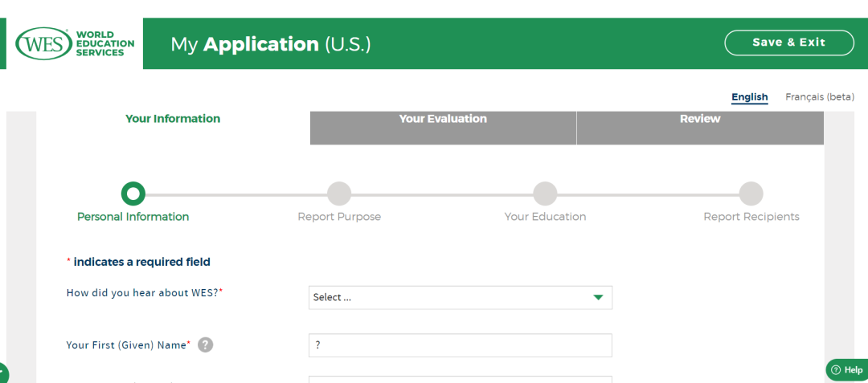This screenshot has width=868, height=383.
Task: Click the green arrow in the Select dropdown
Action: pyautogui.click(x=597, y=297)
